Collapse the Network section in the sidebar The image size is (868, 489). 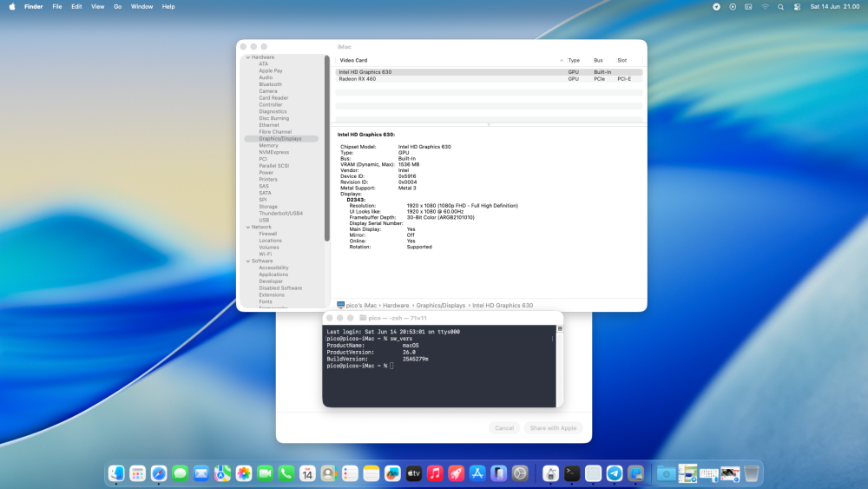coord(248,227)
